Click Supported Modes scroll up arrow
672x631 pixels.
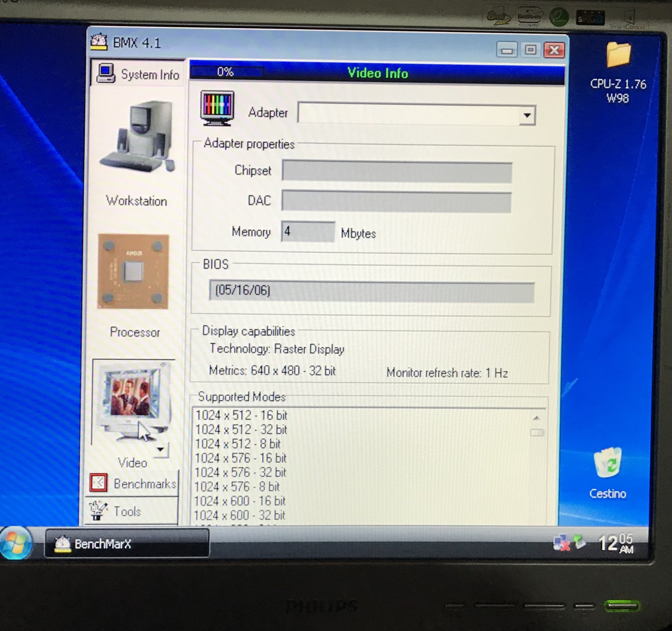536,418
